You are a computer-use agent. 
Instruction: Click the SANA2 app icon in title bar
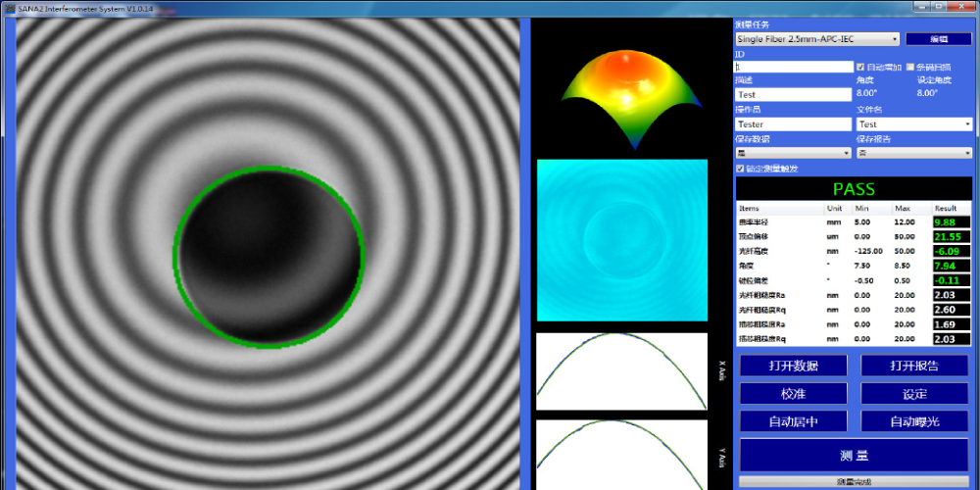(8, 7)
